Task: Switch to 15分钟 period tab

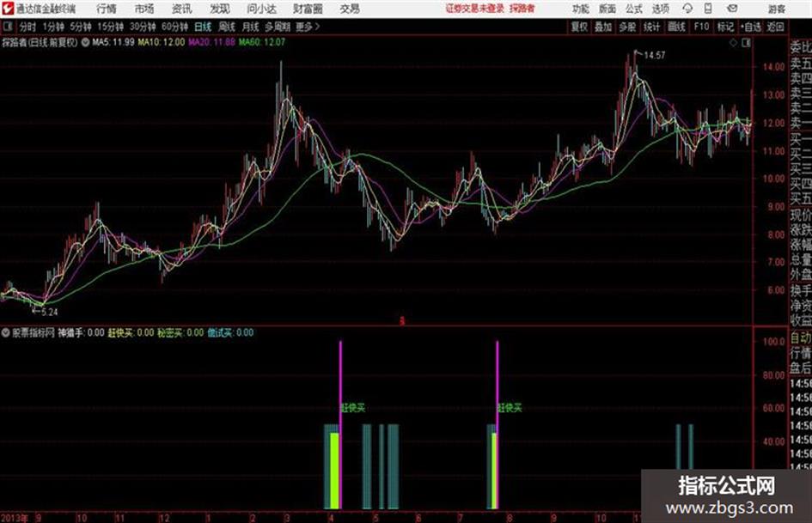Action: [111, 27]
